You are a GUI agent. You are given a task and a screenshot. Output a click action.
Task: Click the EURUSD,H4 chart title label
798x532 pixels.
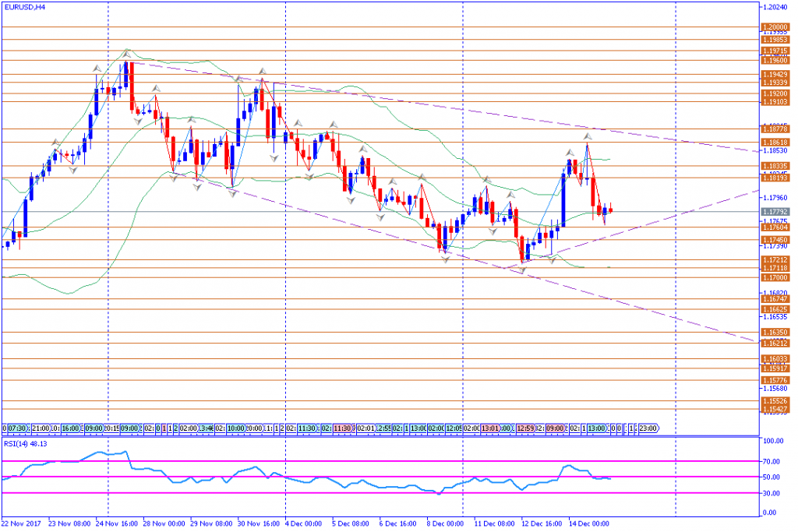coord(24,6)
